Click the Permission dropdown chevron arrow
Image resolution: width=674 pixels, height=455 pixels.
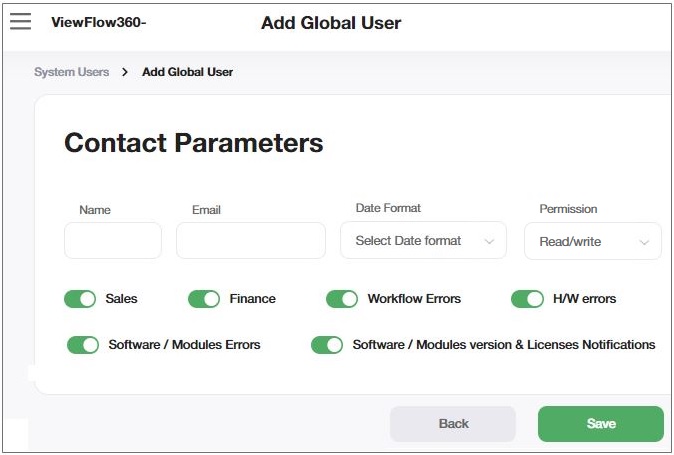coord(645,242)
